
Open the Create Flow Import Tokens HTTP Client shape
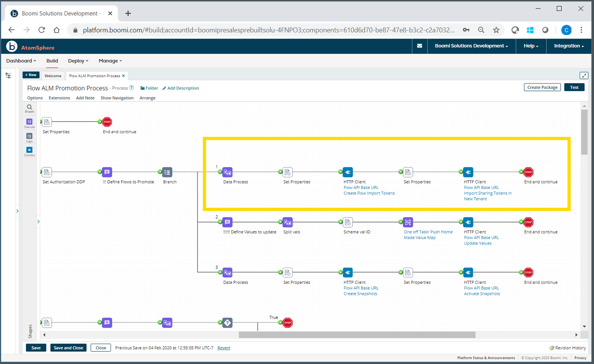point(347,172)
